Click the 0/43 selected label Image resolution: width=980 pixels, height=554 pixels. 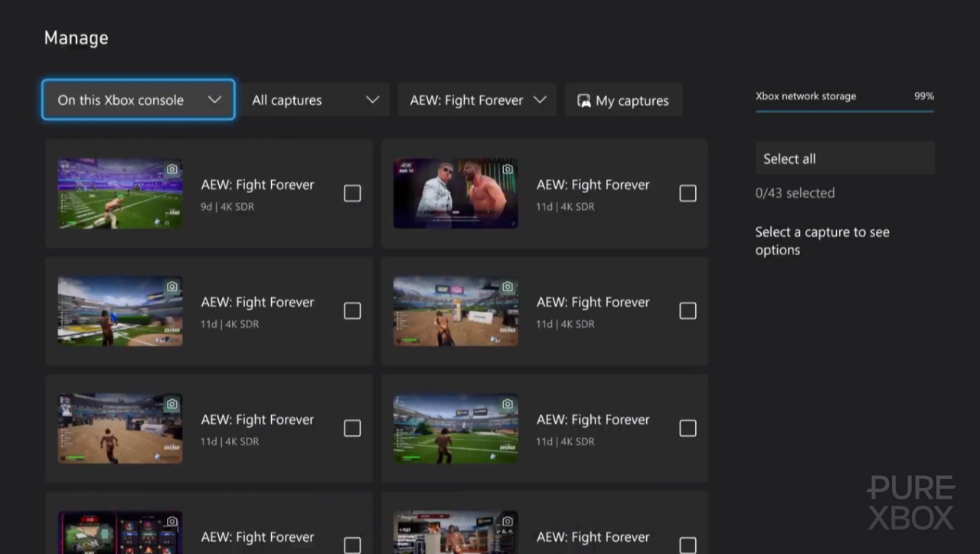point(795,192)
